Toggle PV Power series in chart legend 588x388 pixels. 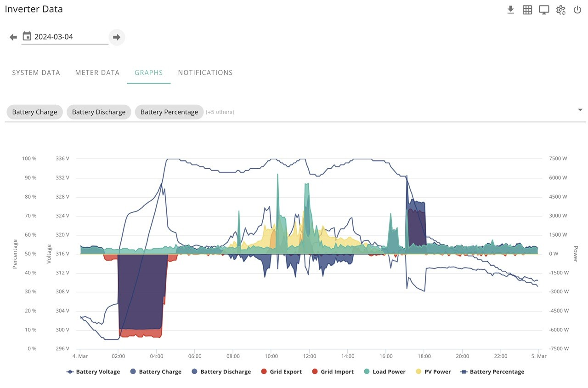pos(433,371)
